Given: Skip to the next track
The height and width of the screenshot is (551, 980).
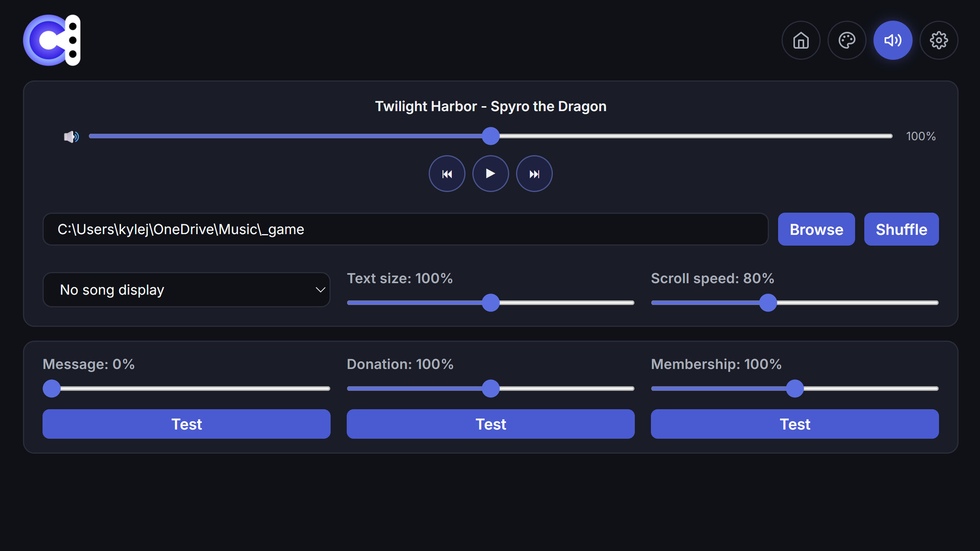Looking at the screenshot, I should [x=534, y=174].
